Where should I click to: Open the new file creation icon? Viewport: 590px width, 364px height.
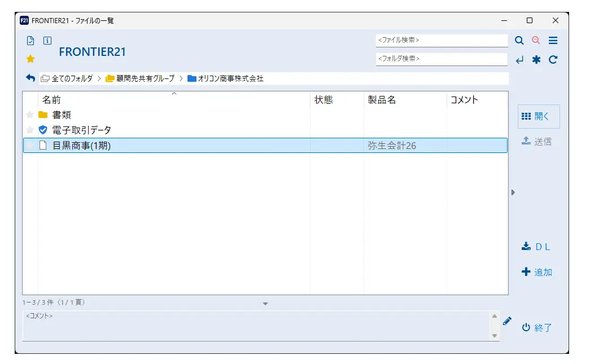pyautogui.click(x=30, y=40)
